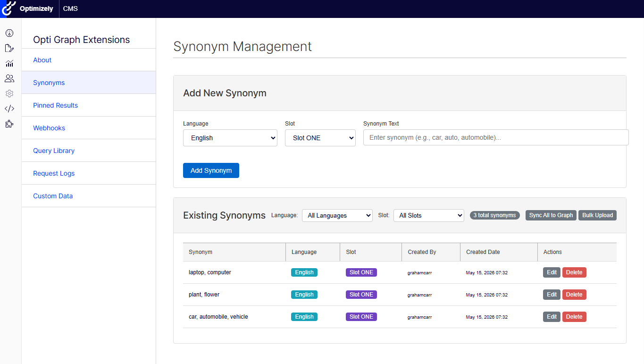Open the Language dropdown set to English
This screenshot has height=364, width=644.
230,138
